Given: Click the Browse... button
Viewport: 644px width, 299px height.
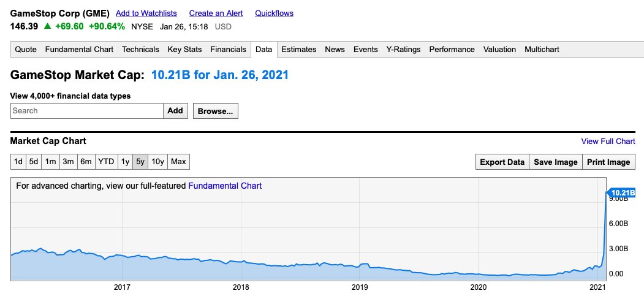Looking at the screenshot, I should point(216,112).
